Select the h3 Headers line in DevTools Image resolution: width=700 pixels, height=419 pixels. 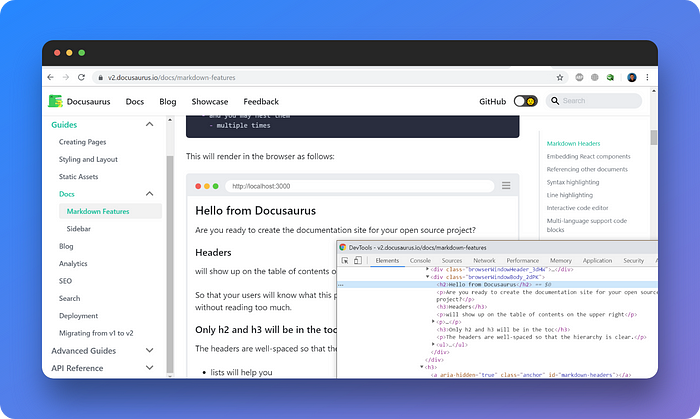(462, 307)
